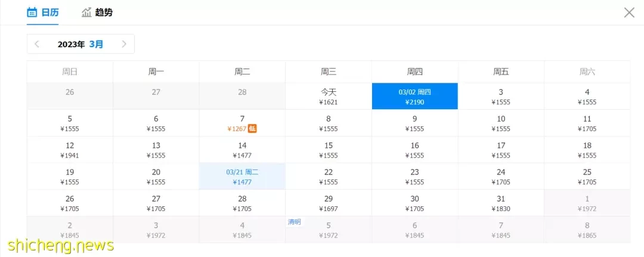Pick 03/21 周二 ¥1477 date cell
The image size is (644, 257).
[242, 177]
